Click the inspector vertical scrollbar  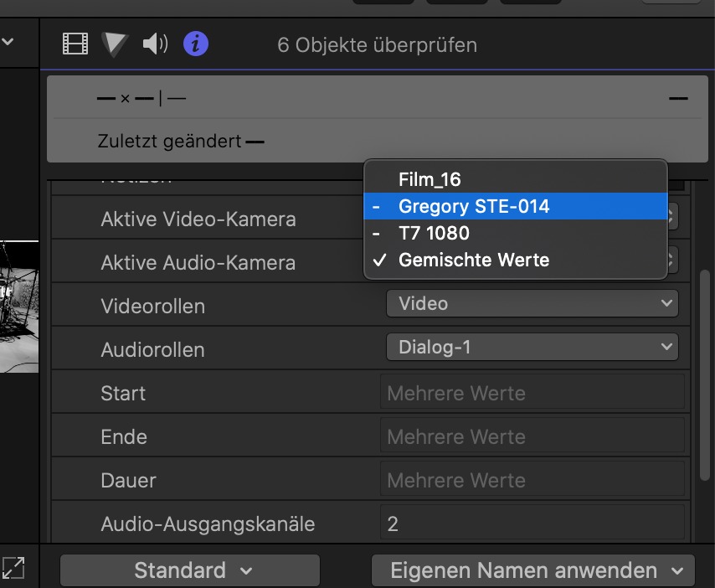click(x=704, y=375)
